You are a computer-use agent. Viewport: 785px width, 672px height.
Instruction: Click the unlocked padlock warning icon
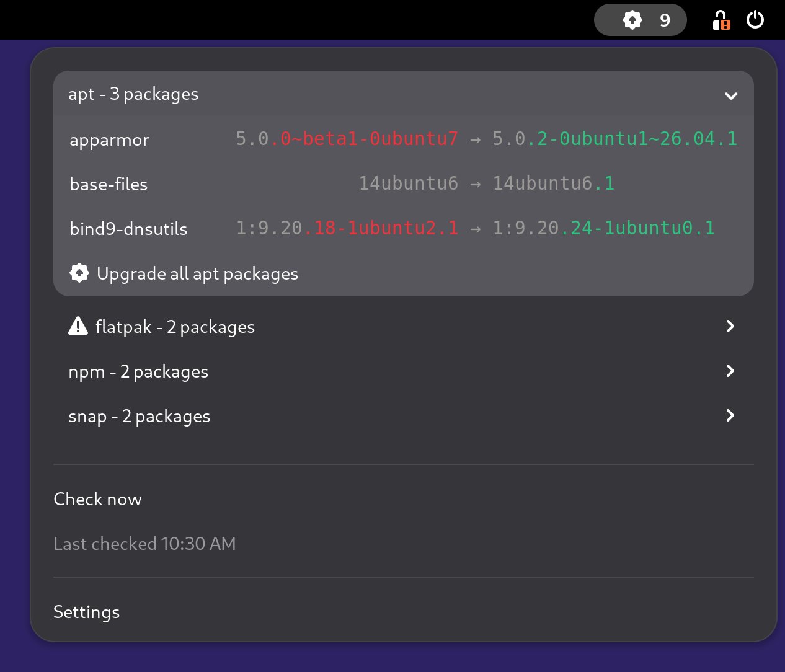721,20
